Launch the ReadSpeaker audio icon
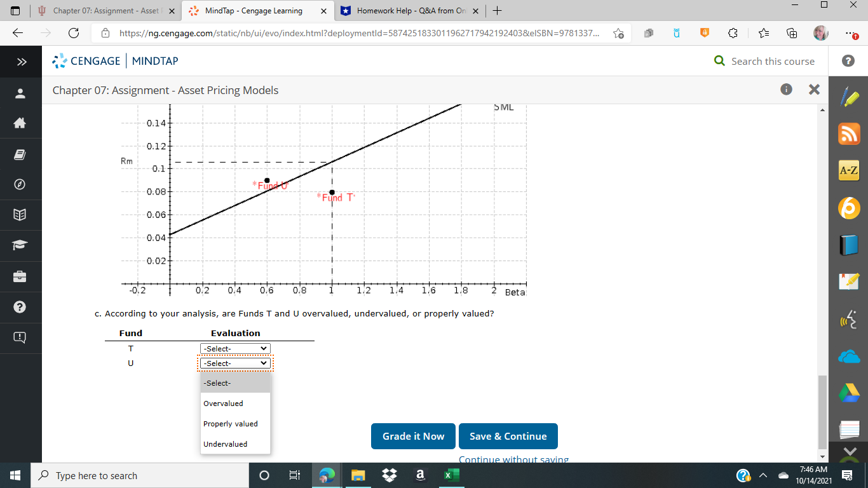 849,320
